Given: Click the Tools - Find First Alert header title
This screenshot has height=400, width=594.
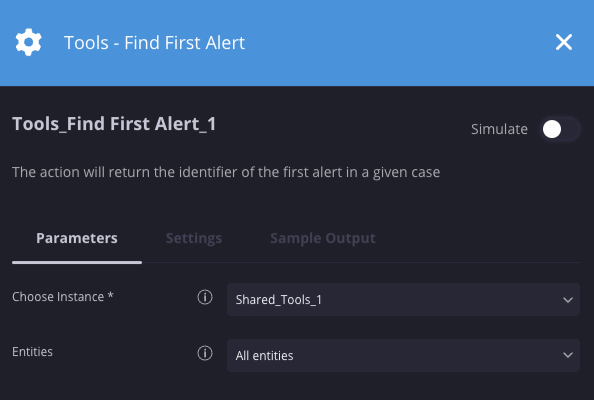Looking at the screenshot, I should [x=155, y=42].
